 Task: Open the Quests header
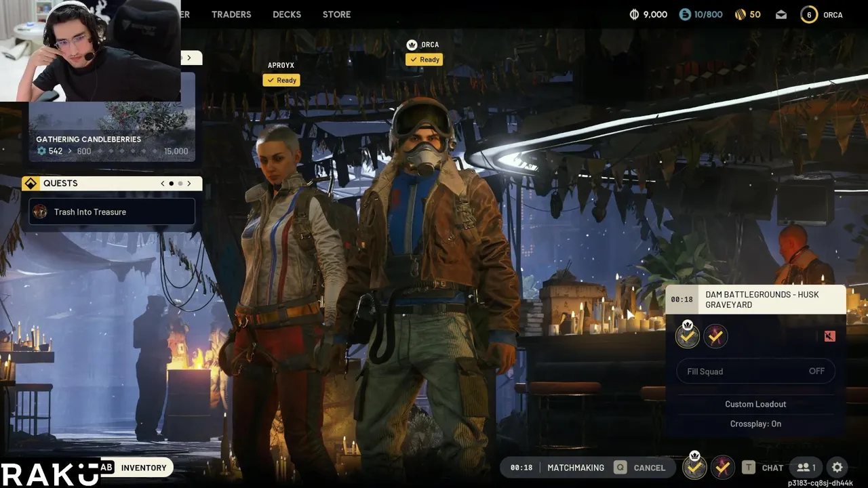click(x=112, y=184)
